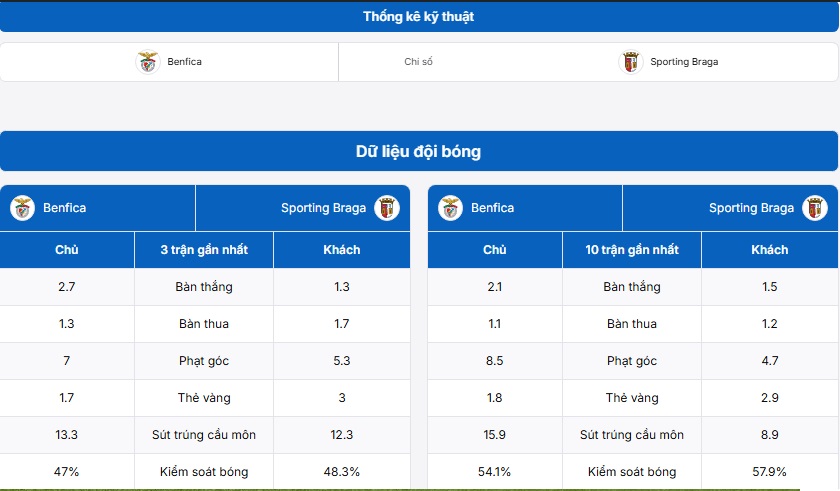
Task: Click the away goals conceded value 1.7
Action: 342,324
